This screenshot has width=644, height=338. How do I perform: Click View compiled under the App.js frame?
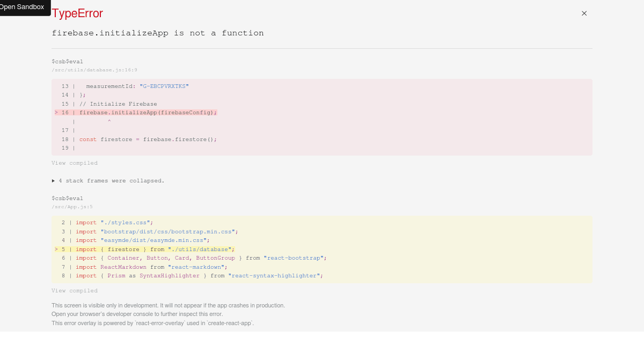tap(75, 290)
